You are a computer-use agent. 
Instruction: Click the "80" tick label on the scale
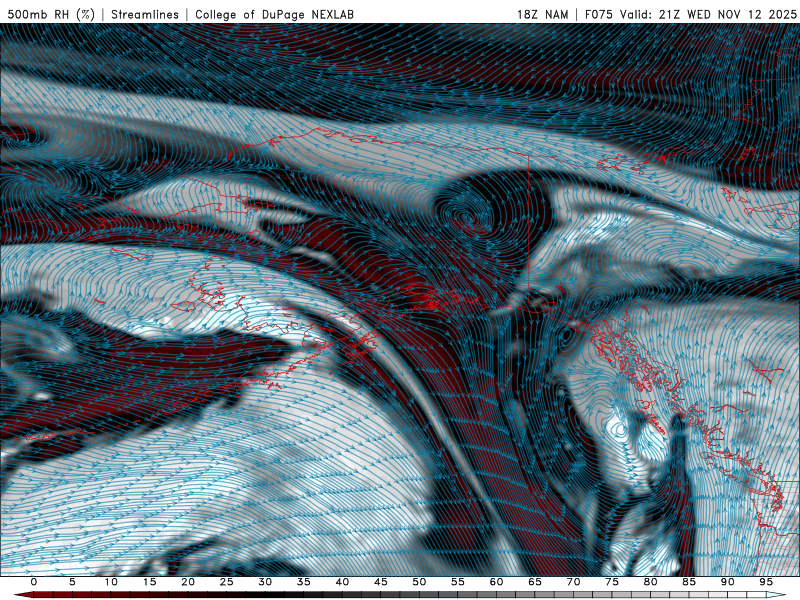651,582
